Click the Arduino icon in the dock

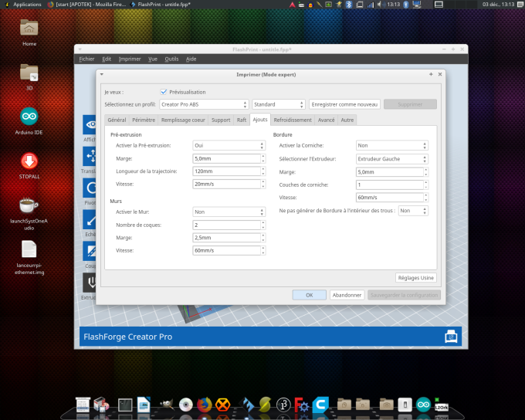tap(422, 405)
